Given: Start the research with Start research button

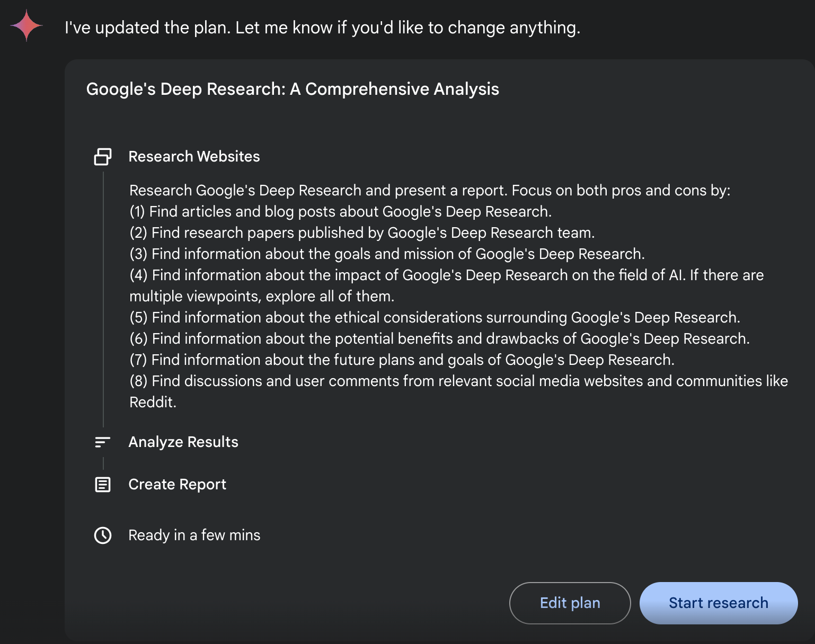Looking at the screenshot, I should click(x=719, y=603).
